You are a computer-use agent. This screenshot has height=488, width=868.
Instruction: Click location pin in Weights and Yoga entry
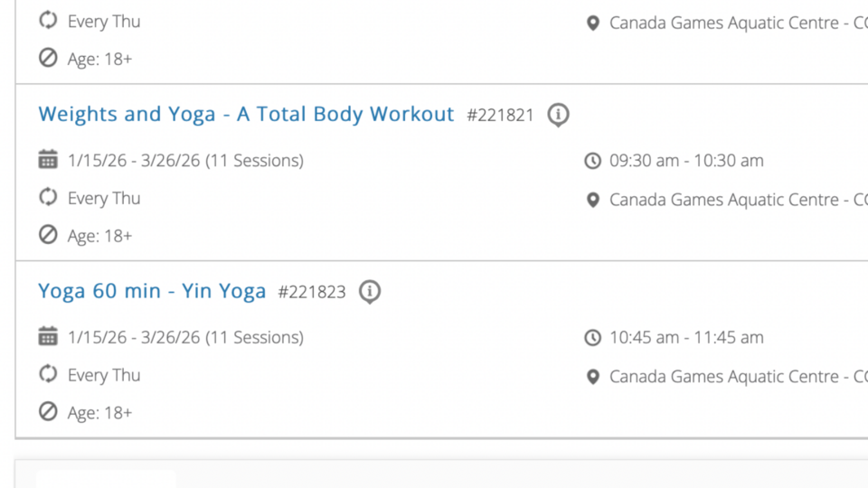coord(592,200)
